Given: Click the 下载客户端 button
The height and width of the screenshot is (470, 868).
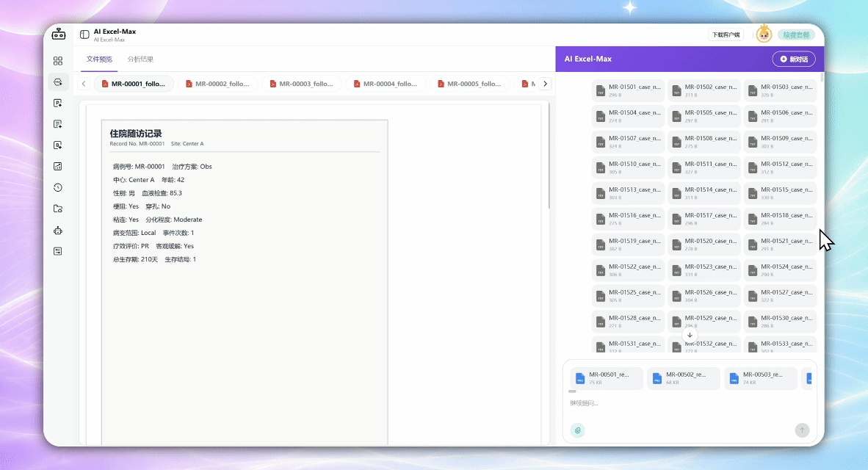Looking at the screenshot, I should 726,35.
